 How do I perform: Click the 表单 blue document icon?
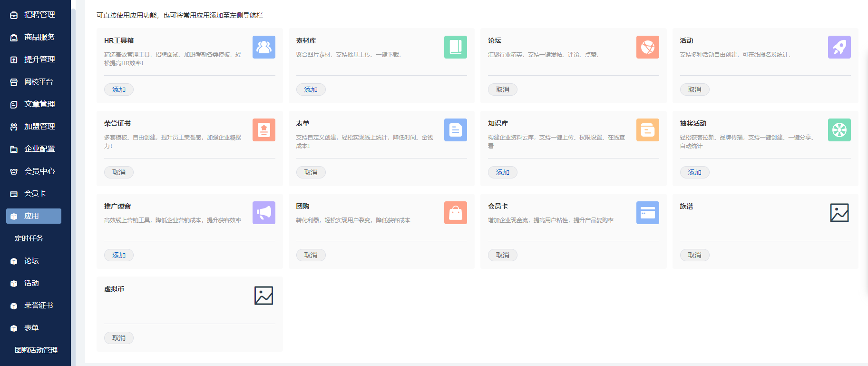pos(455,130)
